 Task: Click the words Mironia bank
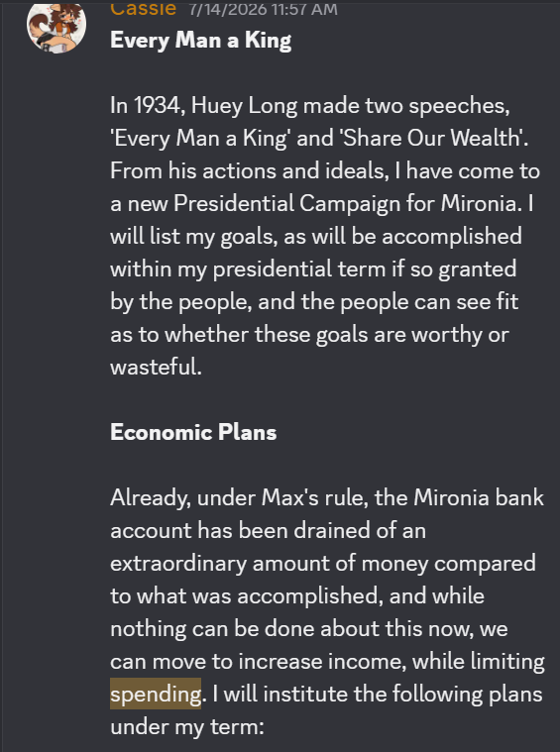coord(479,497)
